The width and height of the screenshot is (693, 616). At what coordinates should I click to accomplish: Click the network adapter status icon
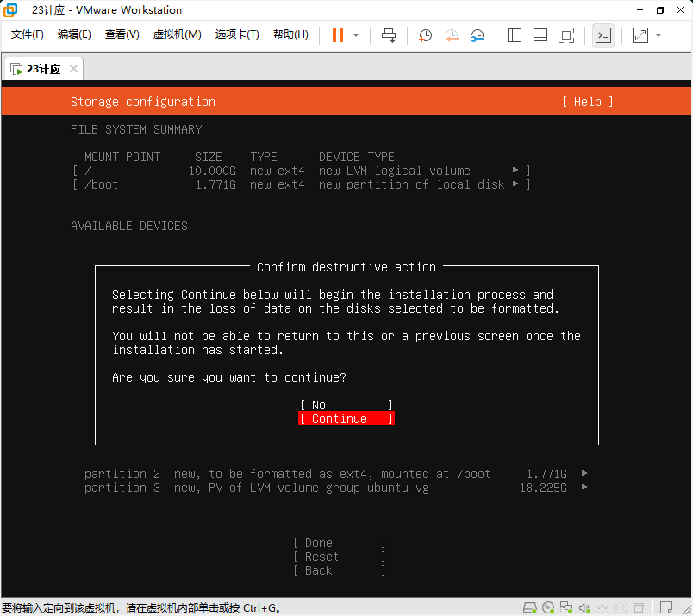coord(566,608)
